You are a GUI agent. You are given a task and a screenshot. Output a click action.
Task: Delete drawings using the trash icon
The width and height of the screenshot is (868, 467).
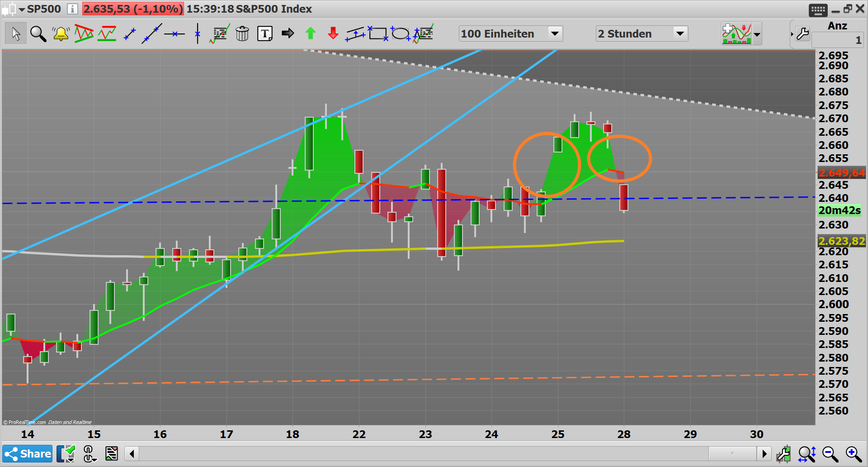243,33
